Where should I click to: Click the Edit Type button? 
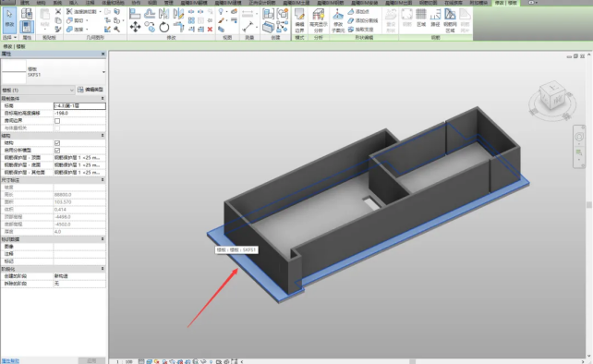(91, 90)
